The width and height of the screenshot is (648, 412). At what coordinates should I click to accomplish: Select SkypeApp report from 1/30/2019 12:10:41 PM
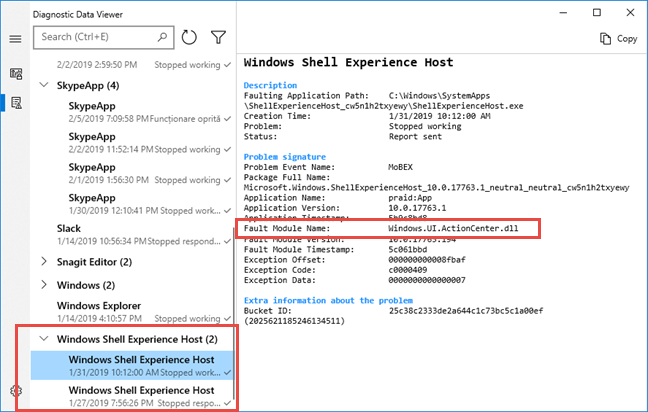tap(132, 204)
